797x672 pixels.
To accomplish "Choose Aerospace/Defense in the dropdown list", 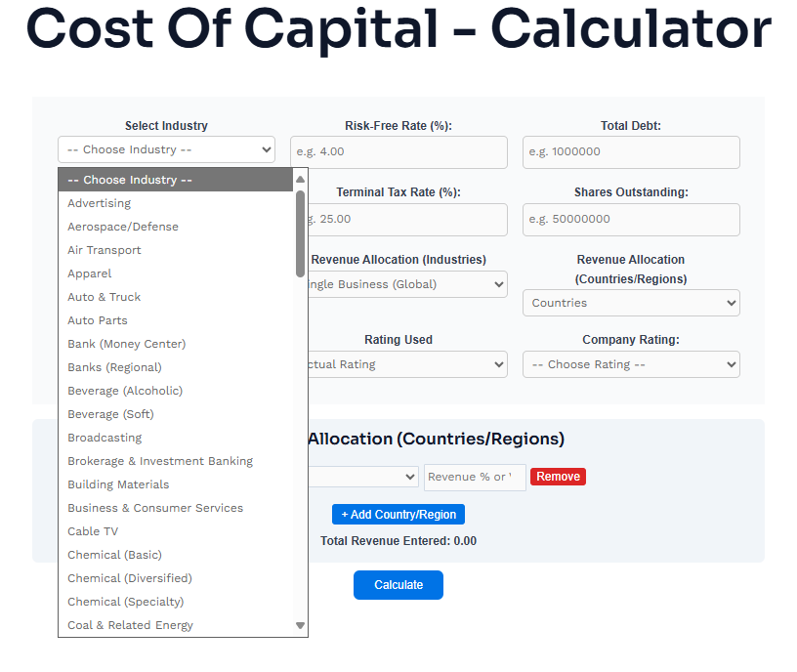I will point(122,227).
